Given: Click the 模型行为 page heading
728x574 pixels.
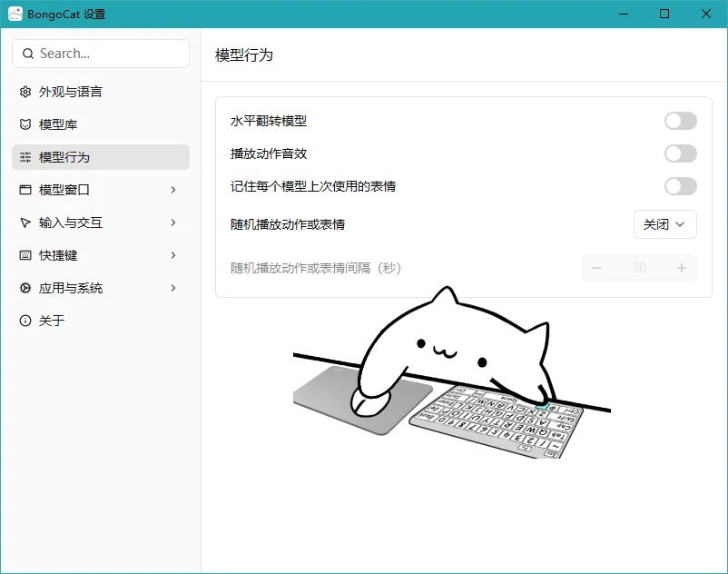Looking at the screenshot, I should [244, 55].
